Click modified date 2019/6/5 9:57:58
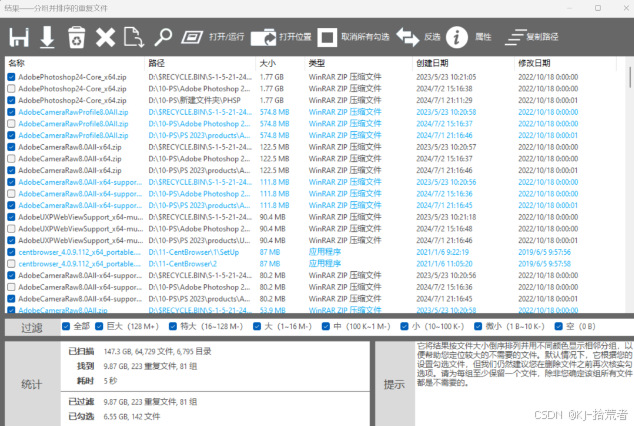This screenshot has height=426, width=634. [544, 264]
